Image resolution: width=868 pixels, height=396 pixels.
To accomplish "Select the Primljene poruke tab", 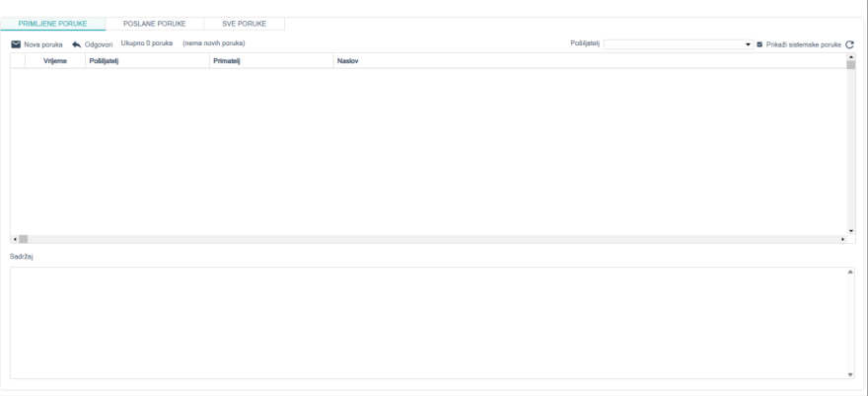I will pyautogui.click(x=53, y=23).
